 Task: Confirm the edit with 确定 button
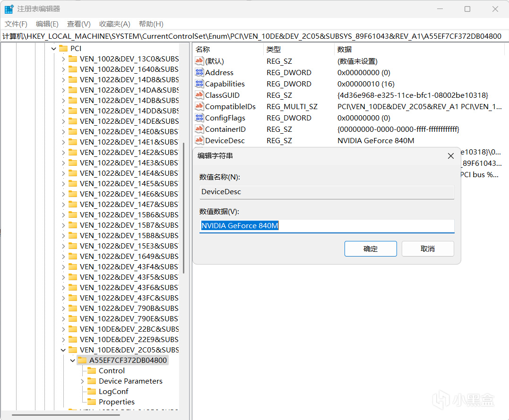(371, 249)
